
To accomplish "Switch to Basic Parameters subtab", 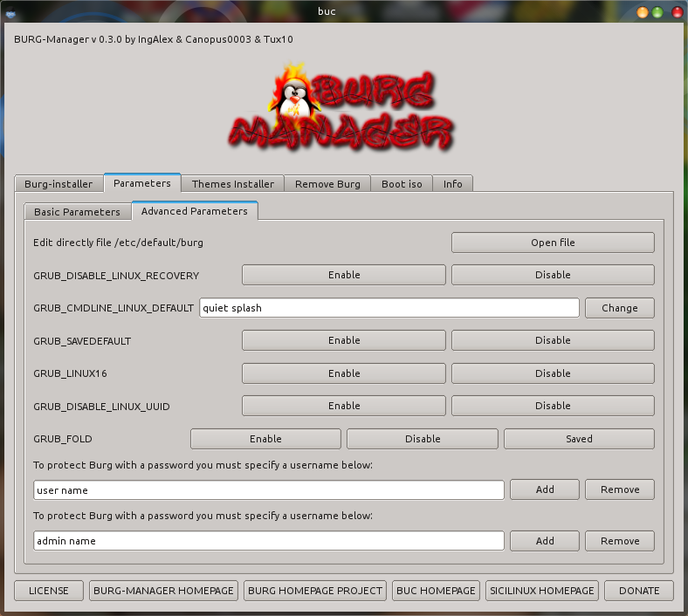I will pyautogui.click(x=77, y=212).
